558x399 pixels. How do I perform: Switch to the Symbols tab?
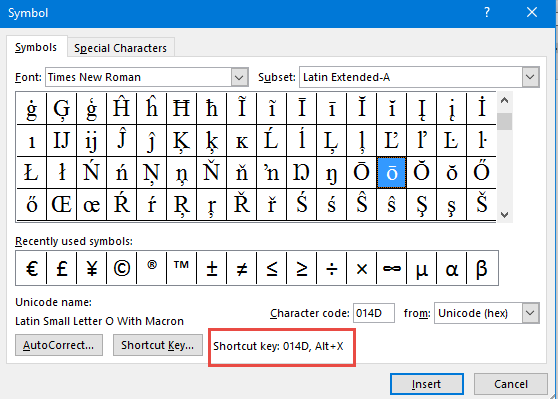click(x=36, y=47)
